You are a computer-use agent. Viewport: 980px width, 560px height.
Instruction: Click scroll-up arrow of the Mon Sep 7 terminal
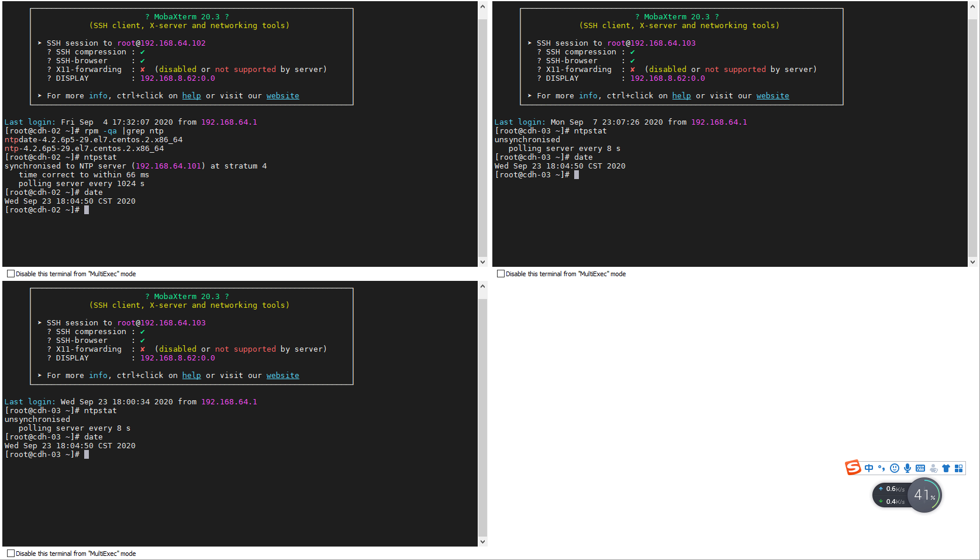point(972,7)
